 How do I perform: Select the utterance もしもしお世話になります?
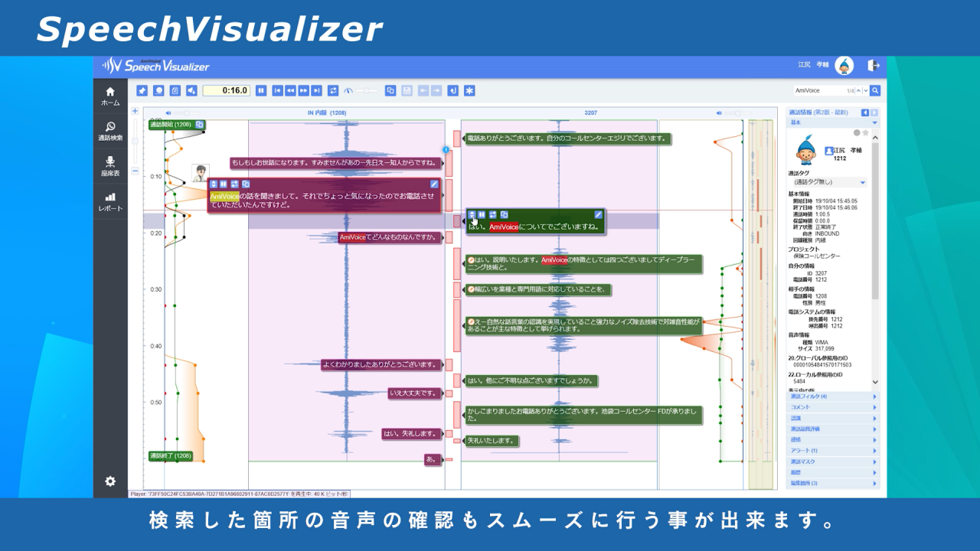pos(335,163)
